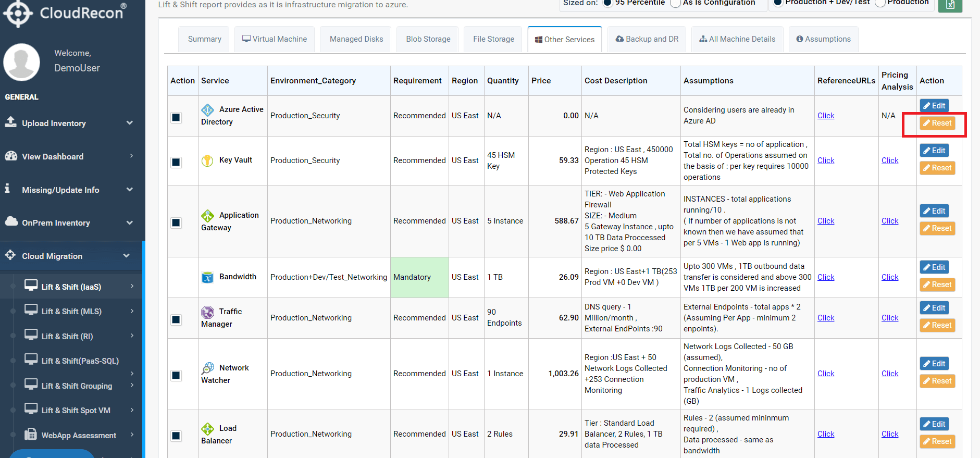Viewport: 980px width, 458px height.
Task: Open ReferenceURLs Click link for Bandwidth row
Action: pyautogui.click(x=826, y=277)
